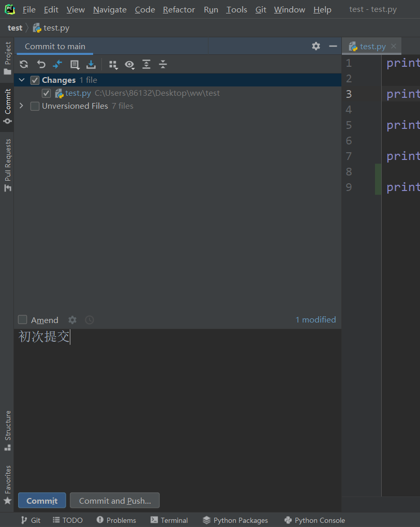Open the Project tool window

tap(7, 58)
